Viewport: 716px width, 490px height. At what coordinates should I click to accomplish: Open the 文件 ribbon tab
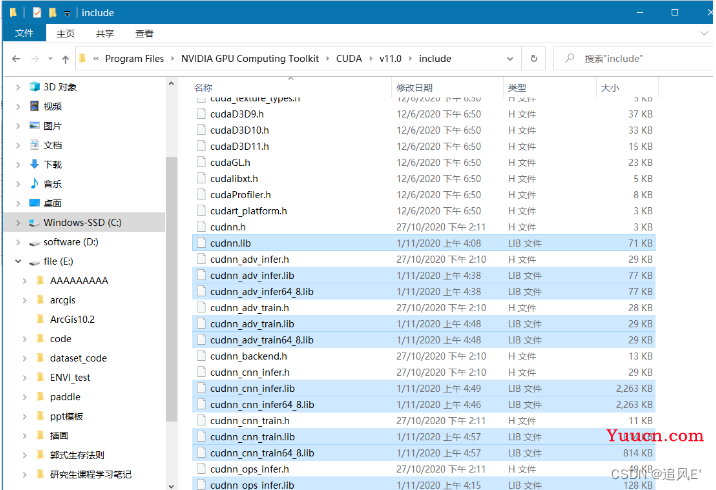(x=24, y=33)
